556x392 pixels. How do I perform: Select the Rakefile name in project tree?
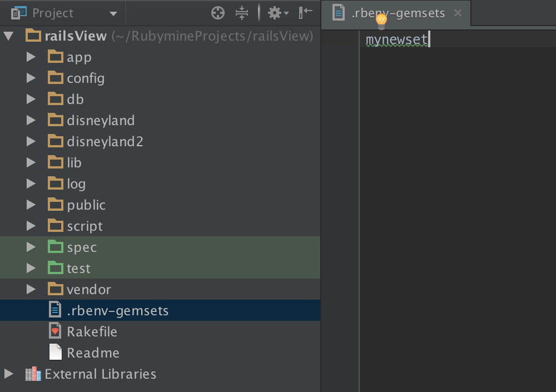point(92,332)
